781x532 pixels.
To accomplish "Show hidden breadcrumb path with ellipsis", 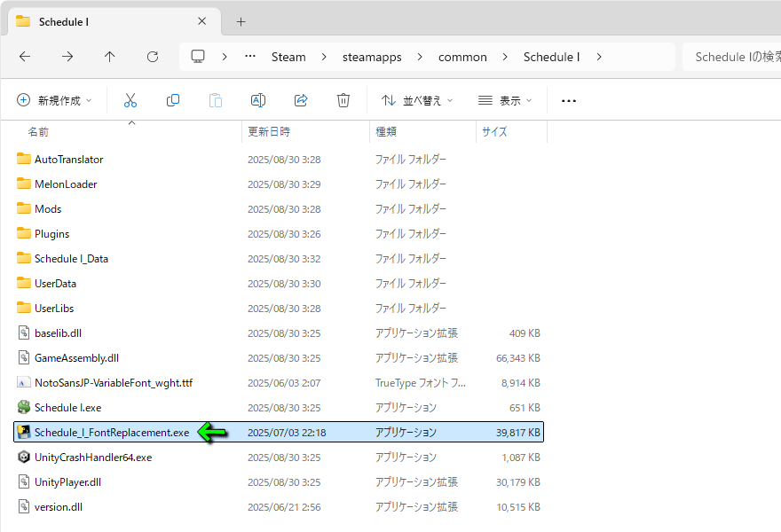I will click(250, 56).
